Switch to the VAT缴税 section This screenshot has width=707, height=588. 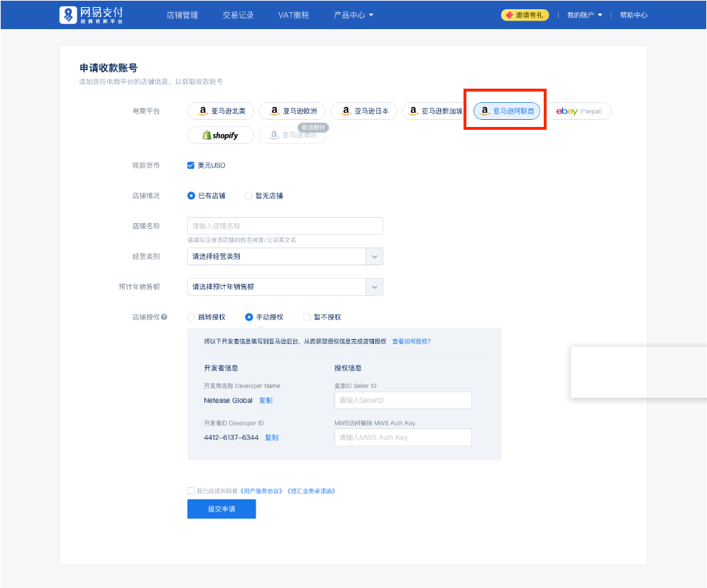[x=292, y=14]
